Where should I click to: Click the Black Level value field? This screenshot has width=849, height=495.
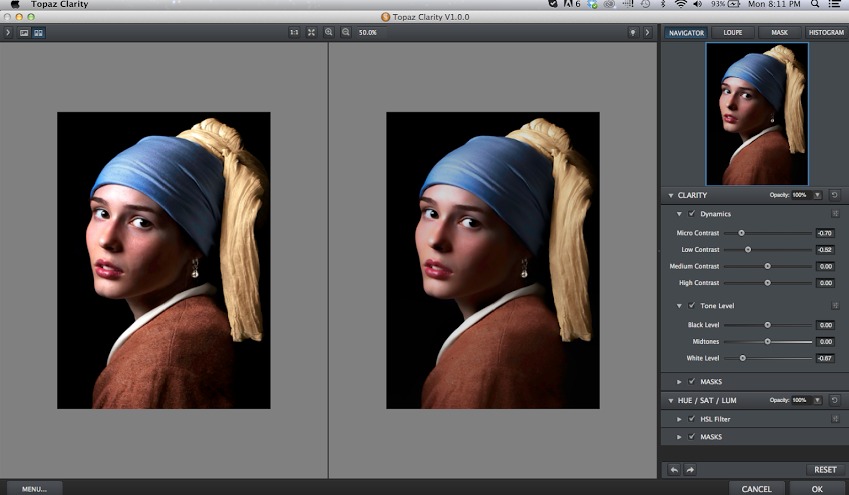(x=825, y=325)
